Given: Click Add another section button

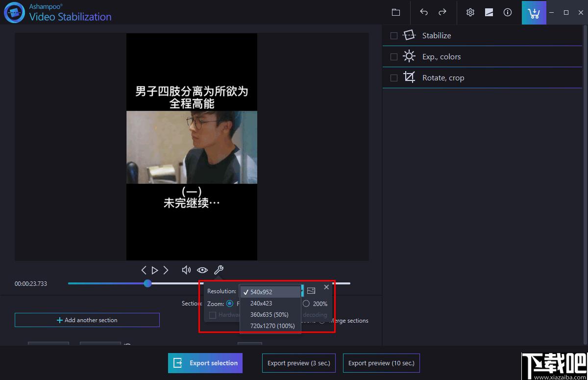Looking at the screenshot, I should coord(87,320).
